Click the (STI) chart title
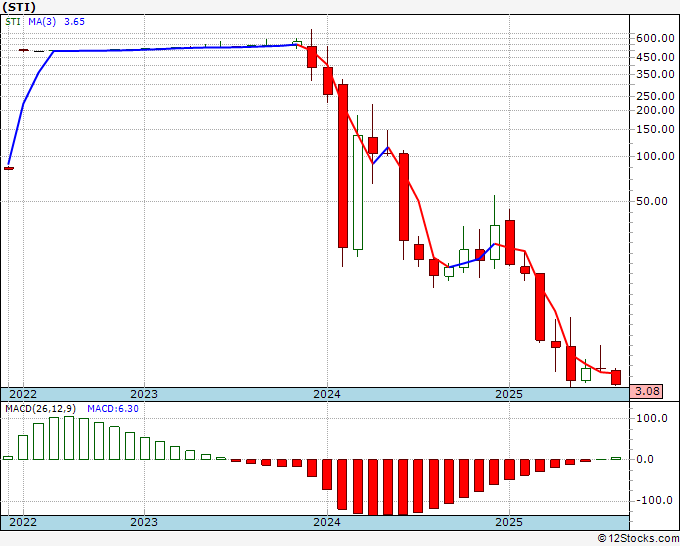Image resolution: width=680 pixels, height=546 pixels. (x=18, y=7)
